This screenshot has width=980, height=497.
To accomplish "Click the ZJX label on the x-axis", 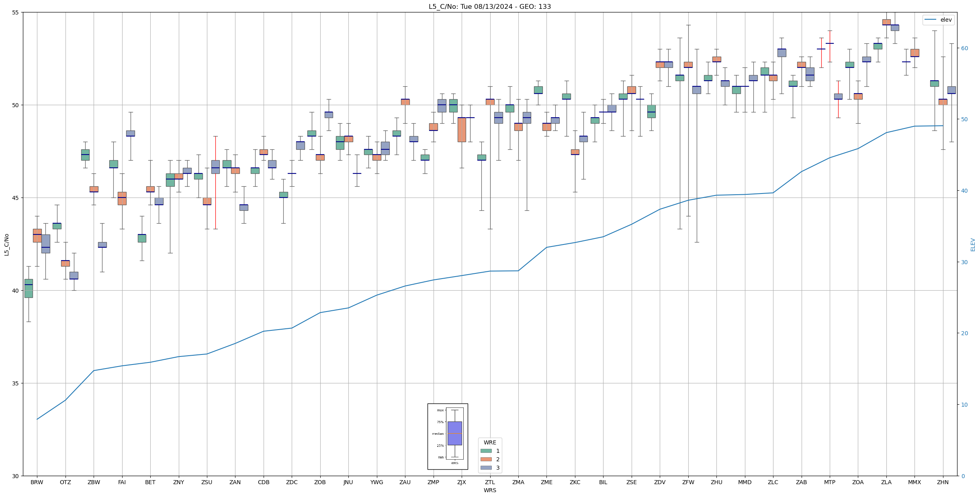I will pyautogui.click(x=462, y=482).
